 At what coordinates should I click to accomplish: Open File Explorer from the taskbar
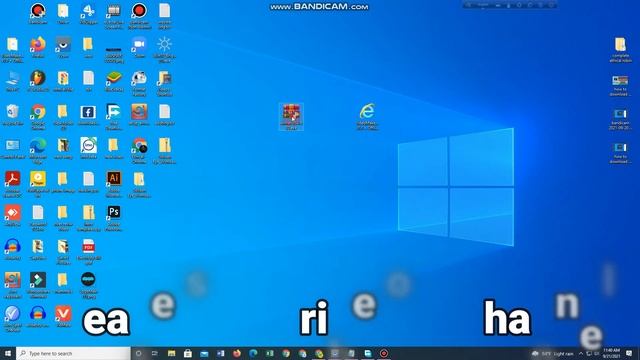click(171, 353)
